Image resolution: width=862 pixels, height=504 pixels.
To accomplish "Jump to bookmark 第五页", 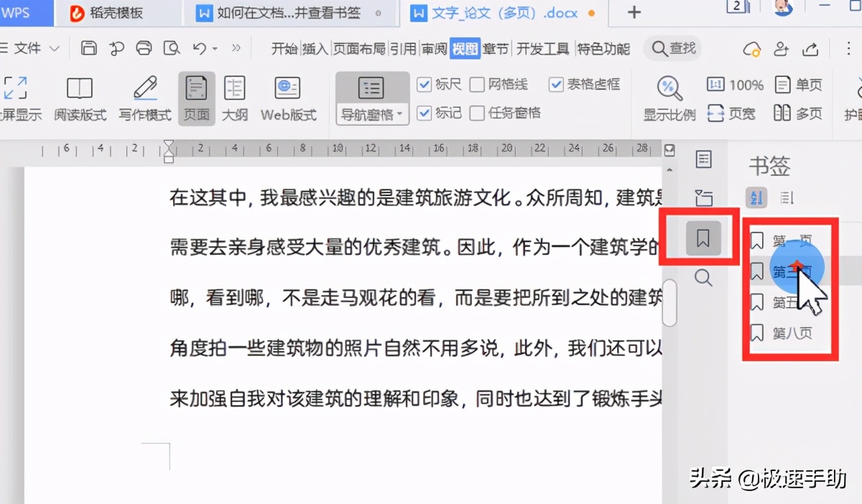I will (x=791, y=302).
